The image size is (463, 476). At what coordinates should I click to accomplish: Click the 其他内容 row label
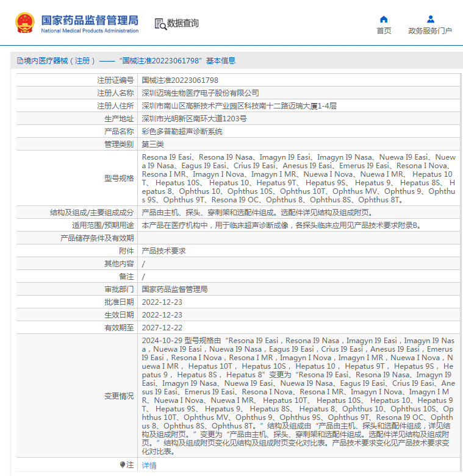coord(119,263)
